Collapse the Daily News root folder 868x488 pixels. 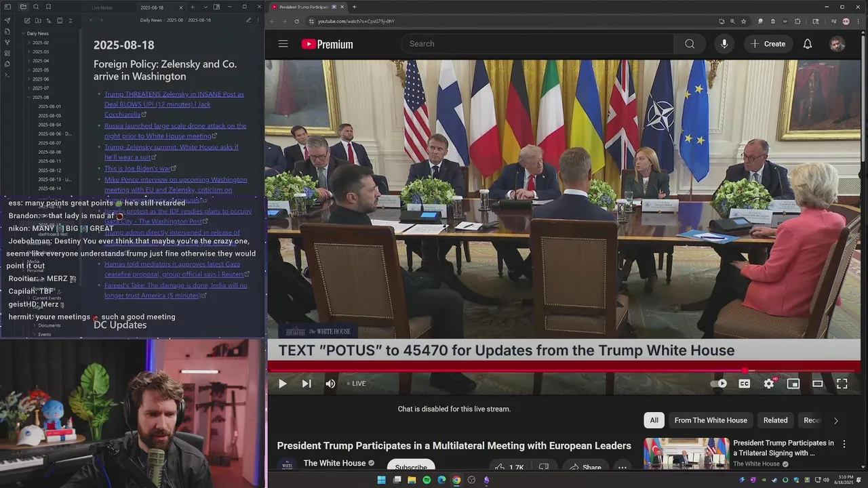(37, 33)
